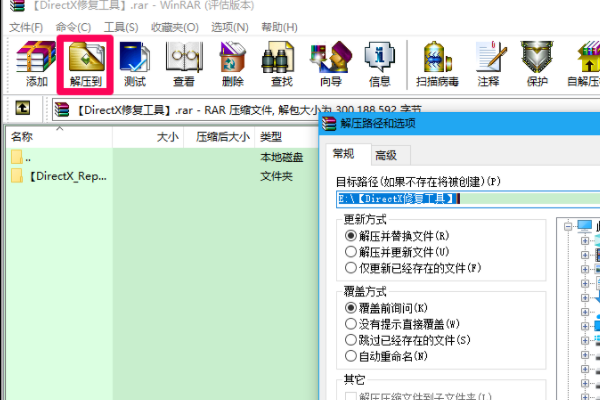
Task: Launch the Wizard (向导) tool
Action: click(x=331, y=64)
